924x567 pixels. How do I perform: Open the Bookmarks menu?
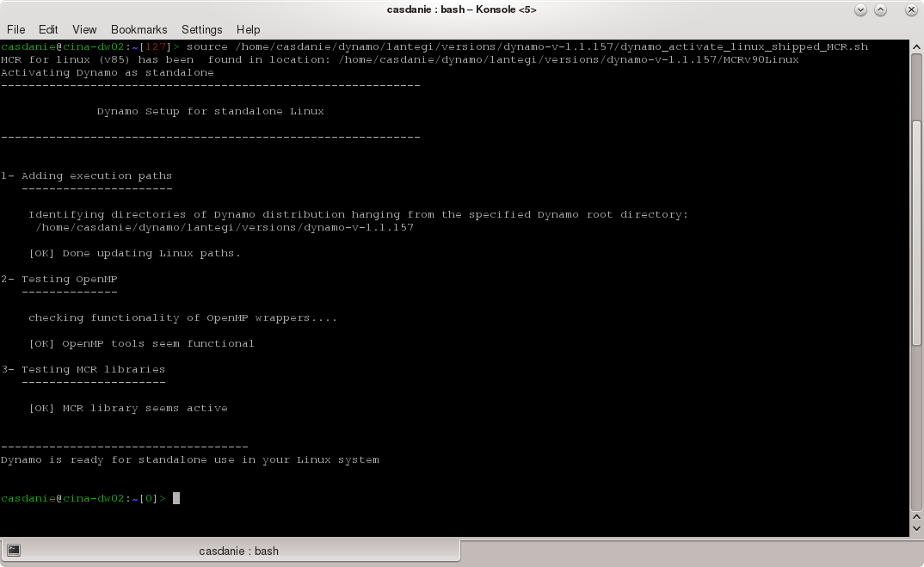139,29
